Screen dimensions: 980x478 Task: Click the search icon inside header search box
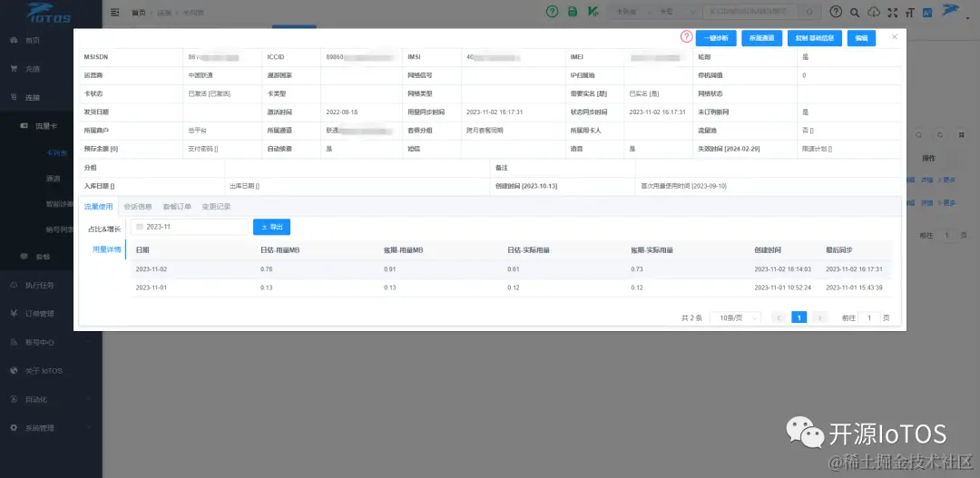(x=809, y=12)
